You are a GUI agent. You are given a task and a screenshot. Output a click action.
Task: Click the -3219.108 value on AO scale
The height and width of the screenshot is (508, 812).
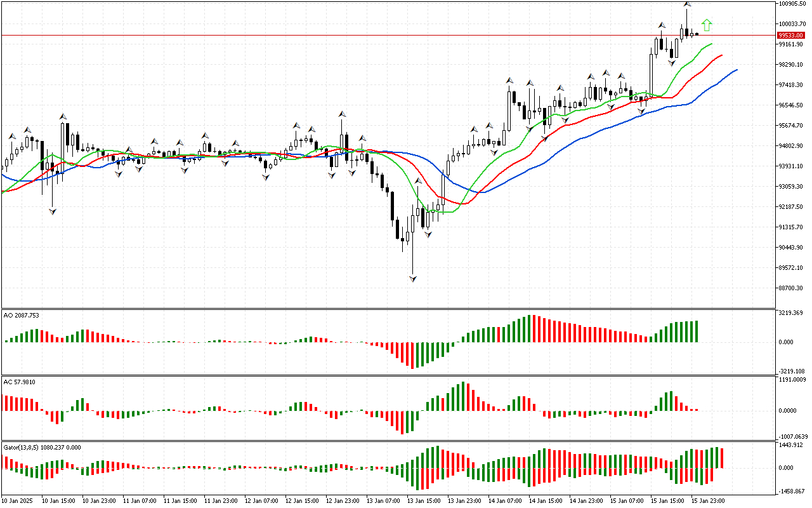click(791, 371)
